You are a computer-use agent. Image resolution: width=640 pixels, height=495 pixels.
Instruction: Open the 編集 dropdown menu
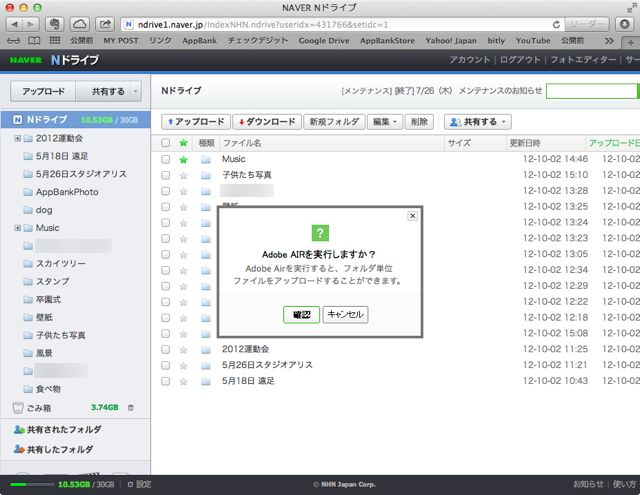(385, 122)
